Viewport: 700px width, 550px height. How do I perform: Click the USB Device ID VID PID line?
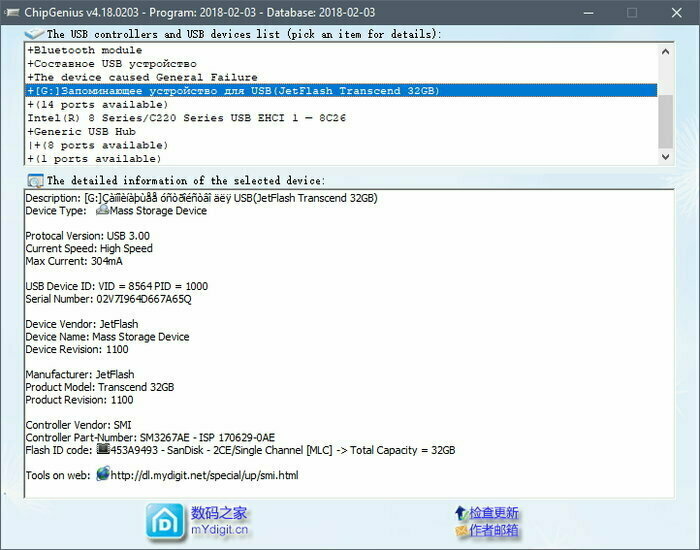117,286
